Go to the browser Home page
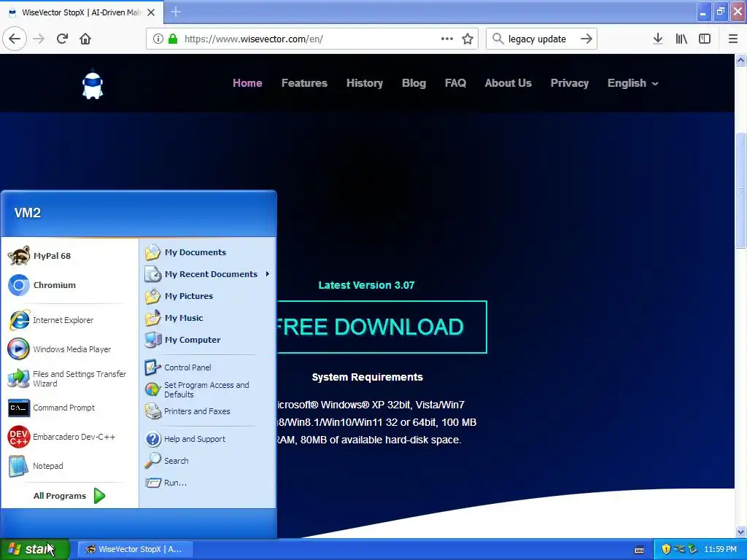Viewport: 747px width, 560px height. pyautogui.click(x=85, y=39)
